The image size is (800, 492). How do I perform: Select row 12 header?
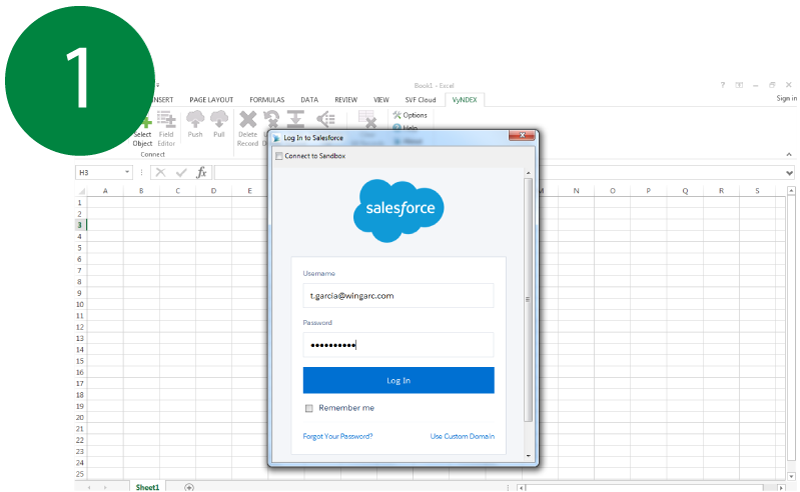coord(80,327)
